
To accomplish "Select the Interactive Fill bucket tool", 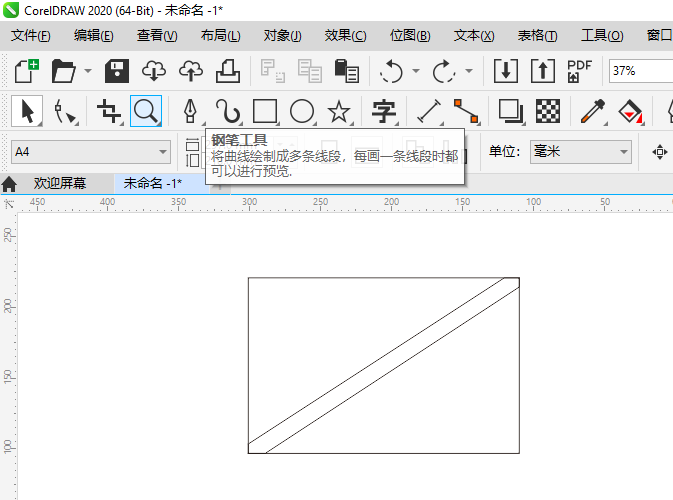I will click(630, 111).
